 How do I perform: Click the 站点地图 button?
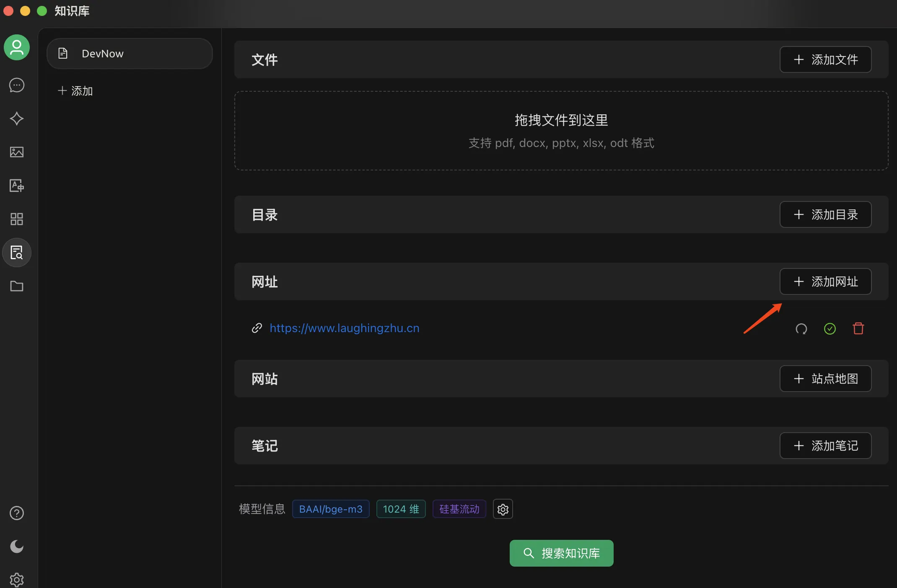click(825, 379)
